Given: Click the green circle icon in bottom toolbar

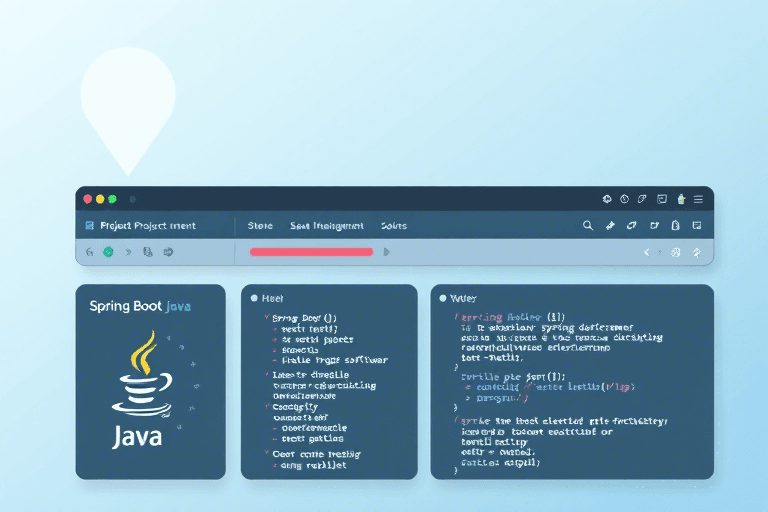Looking at the screenshot, I should (108, 253).
